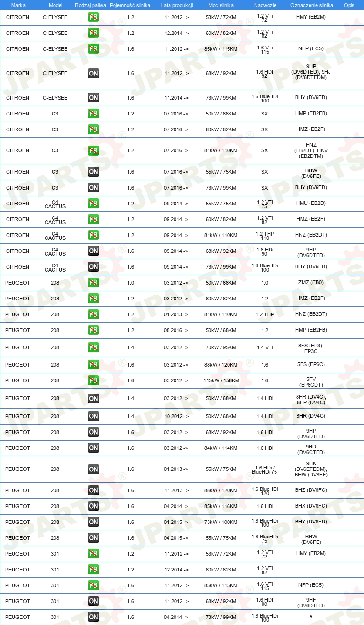Select 1.6 HDi / BlueHDi 75 body cell

[x=264, y=469]
